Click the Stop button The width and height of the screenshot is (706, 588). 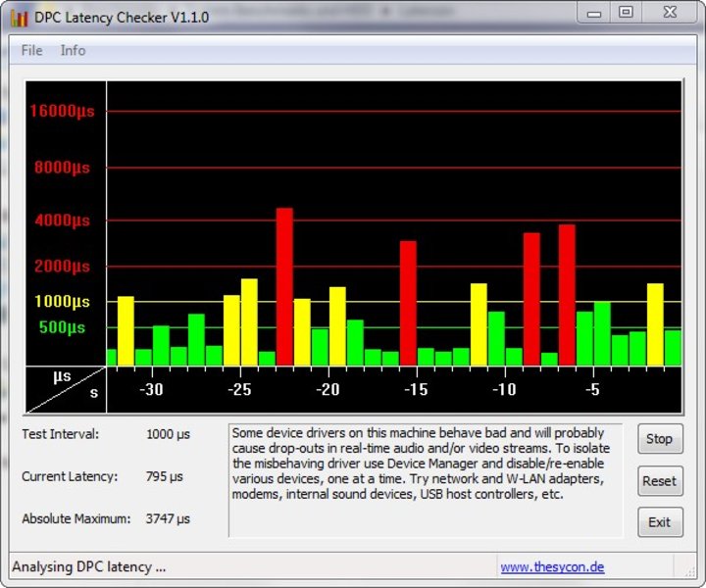pyautogui.click(x=660, y=439)
